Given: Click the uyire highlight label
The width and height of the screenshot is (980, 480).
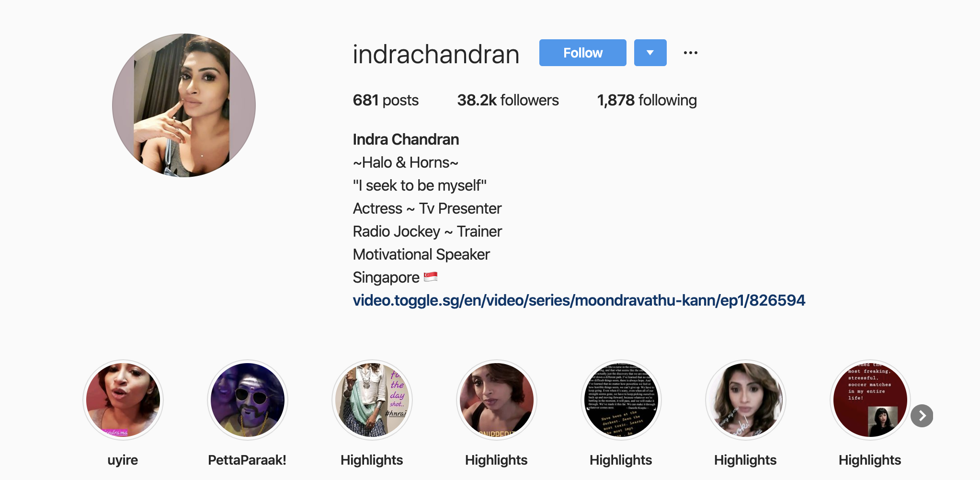Looking at the screenshot, I should point(123,460).
